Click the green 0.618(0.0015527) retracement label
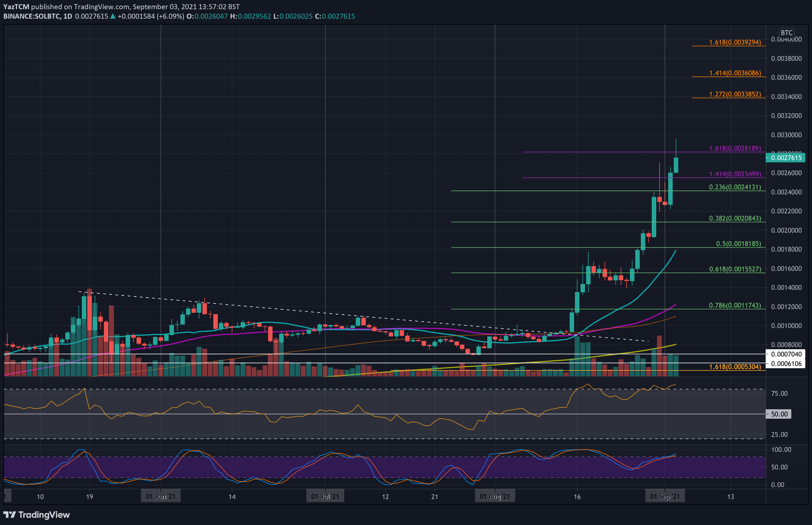 (735, 269)
